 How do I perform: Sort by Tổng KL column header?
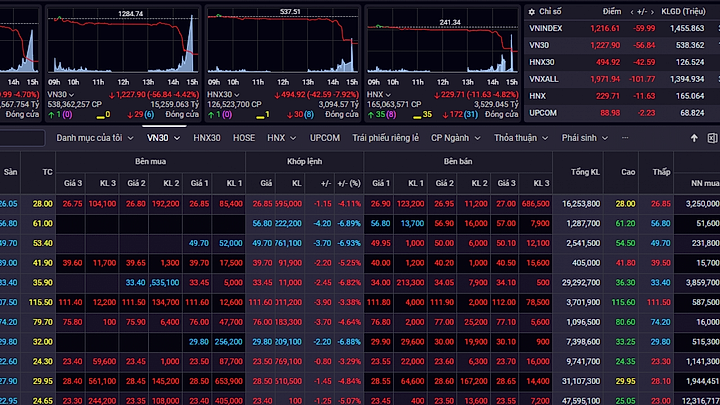pyautogui.click(x=585, y=172)
